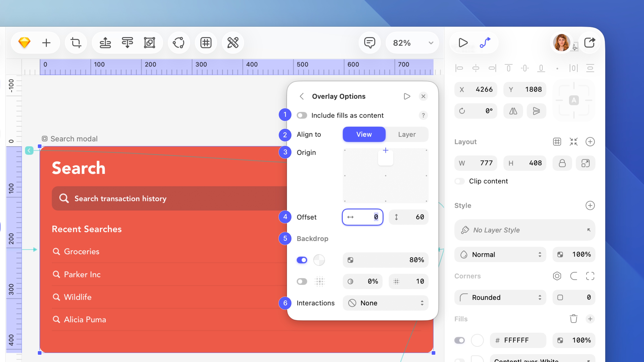Click align vertical centers icon
The width and height of the screenshot is (644, 362).
coord(525,68)
